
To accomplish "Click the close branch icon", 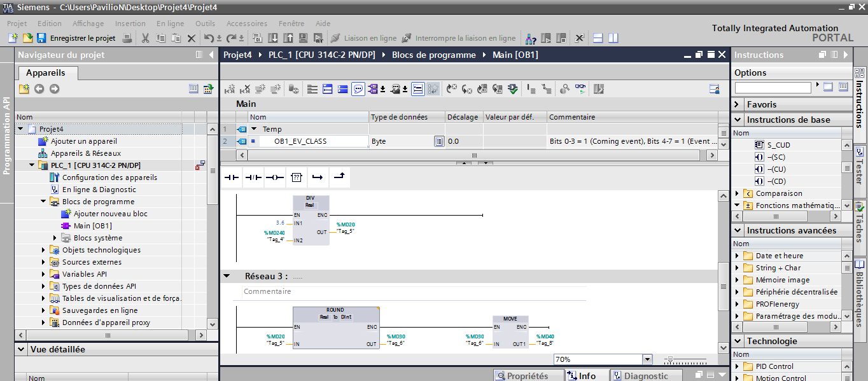I will coord(339,177).
